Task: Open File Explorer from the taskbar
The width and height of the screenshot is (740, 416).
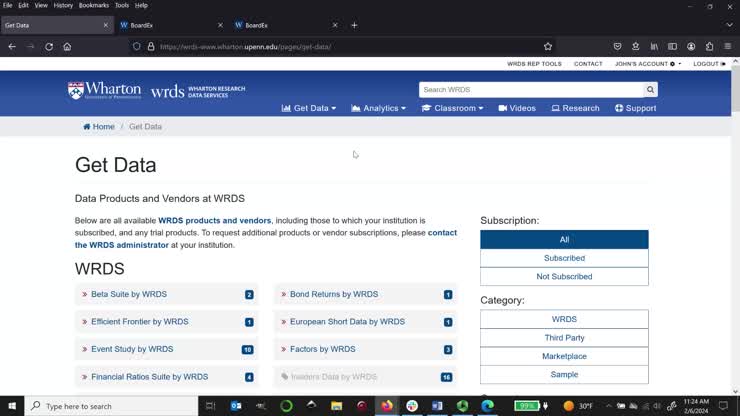Action: (x=336, y=406)
